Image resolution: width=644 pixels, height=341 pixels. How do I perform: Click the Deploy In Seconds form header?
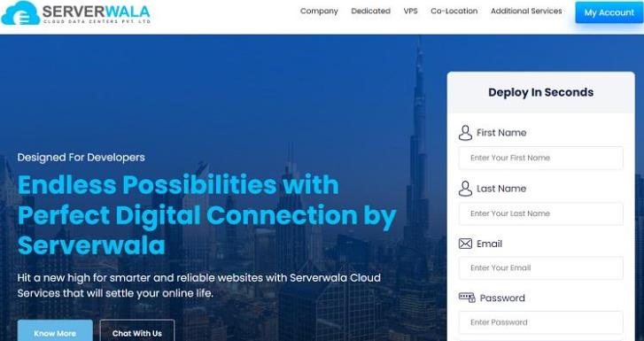[541, 92]
